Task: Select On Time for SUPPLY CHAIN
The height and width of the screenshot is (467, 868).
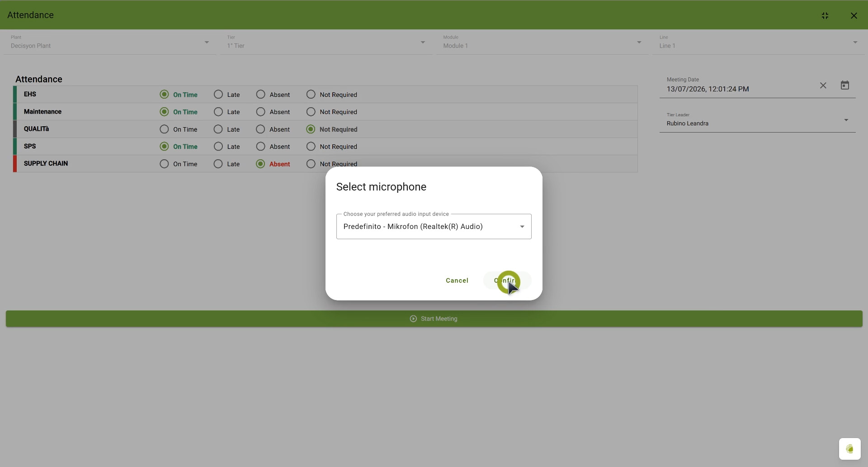Action: pos(164,164)
